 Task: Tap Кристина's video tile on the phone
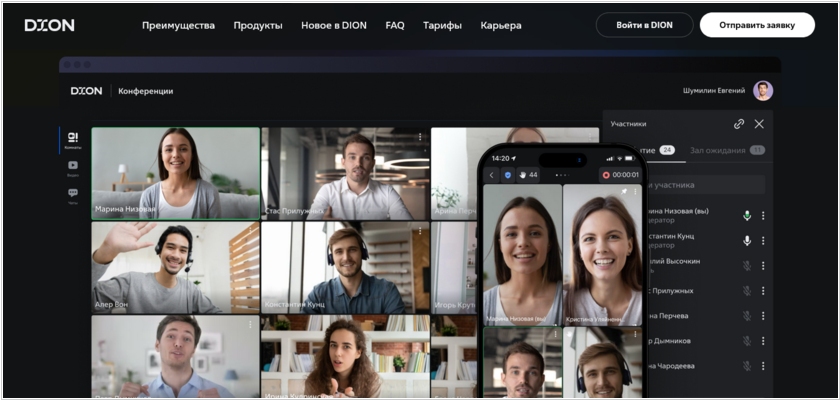click(x=602, y=255)
